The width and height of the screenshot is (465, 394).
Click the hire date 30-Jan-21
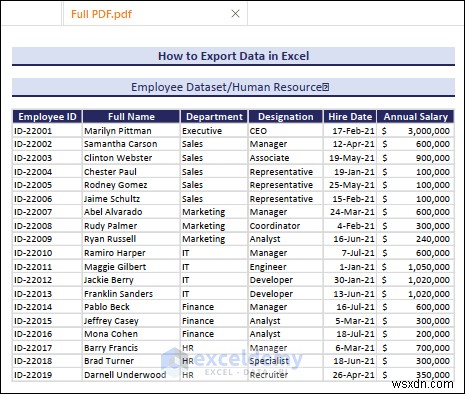354,280
